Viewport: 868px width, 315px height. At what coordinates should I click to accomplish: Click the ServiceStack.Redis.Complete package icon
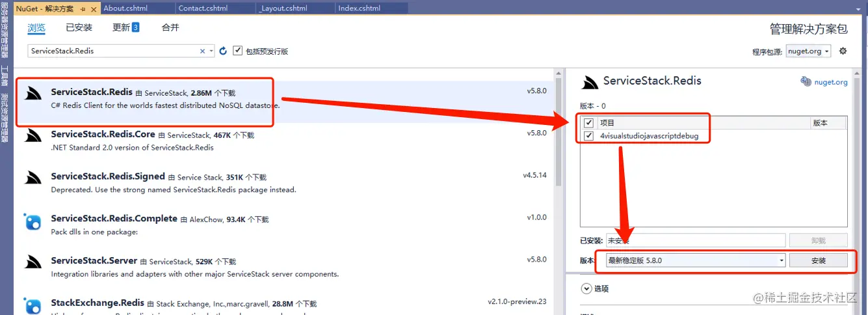pyautogui.click(x=33, y=223)
